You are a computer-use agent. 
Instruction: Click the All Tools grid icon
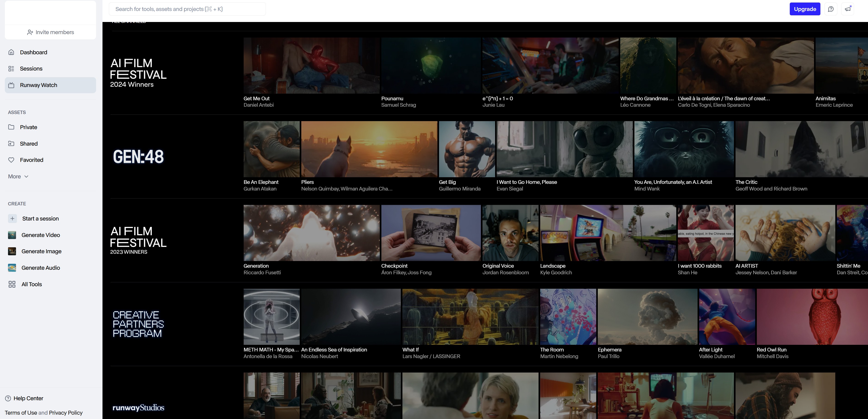click(12, 284)
